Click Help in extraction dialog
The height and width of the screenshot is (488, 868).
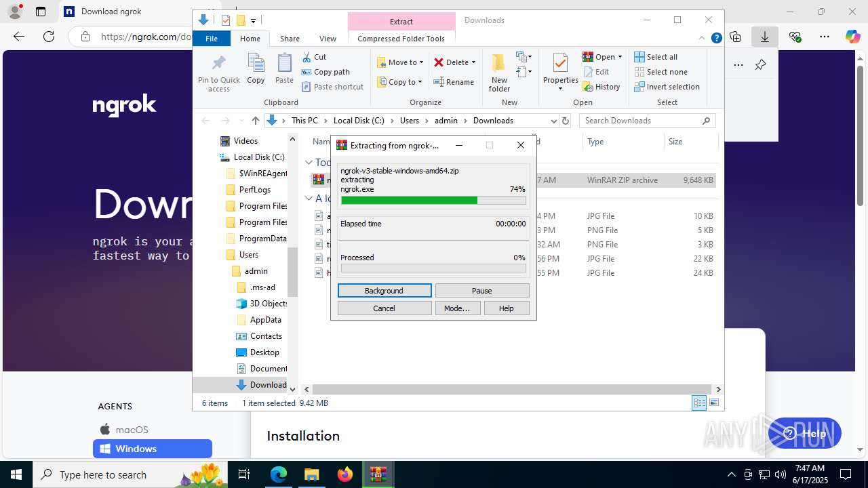(507, 308)
